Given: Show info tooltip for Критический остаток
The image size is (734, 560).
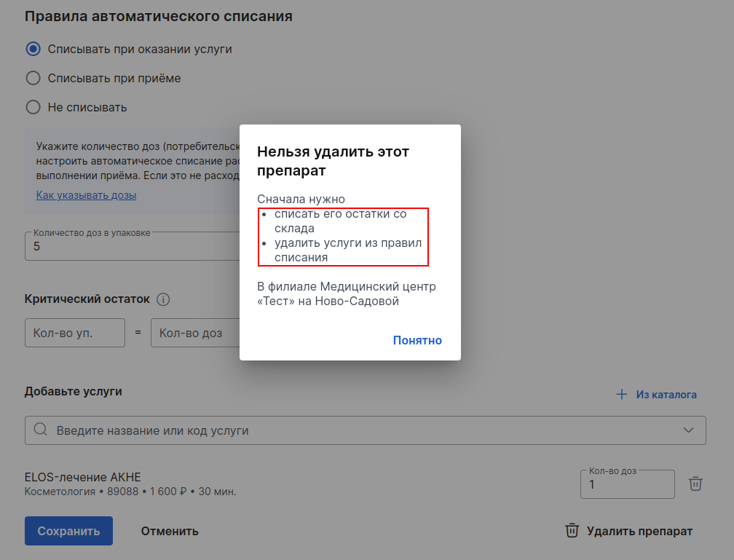Looking at the screenshot, I should tap(163, 299).
